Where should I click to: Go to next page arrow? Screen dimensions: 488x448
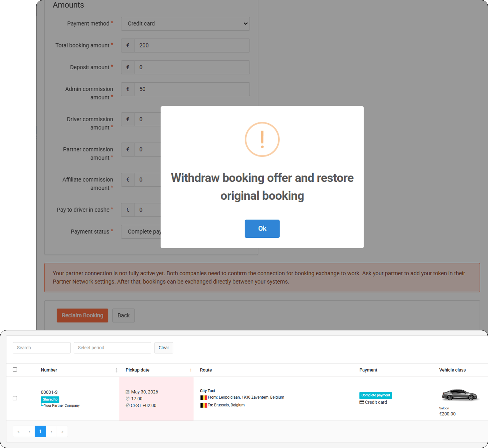click(x=51, y=431)
